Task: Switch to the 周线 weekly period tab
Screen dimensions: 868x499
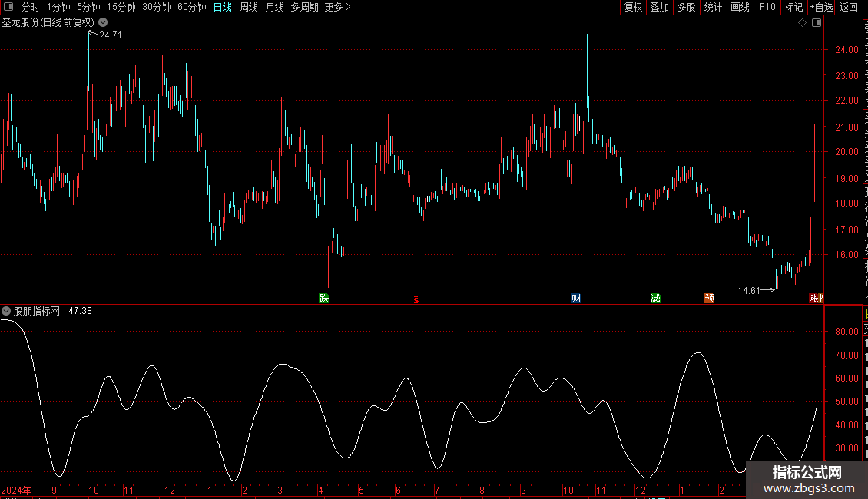Action: coord(249,7)
